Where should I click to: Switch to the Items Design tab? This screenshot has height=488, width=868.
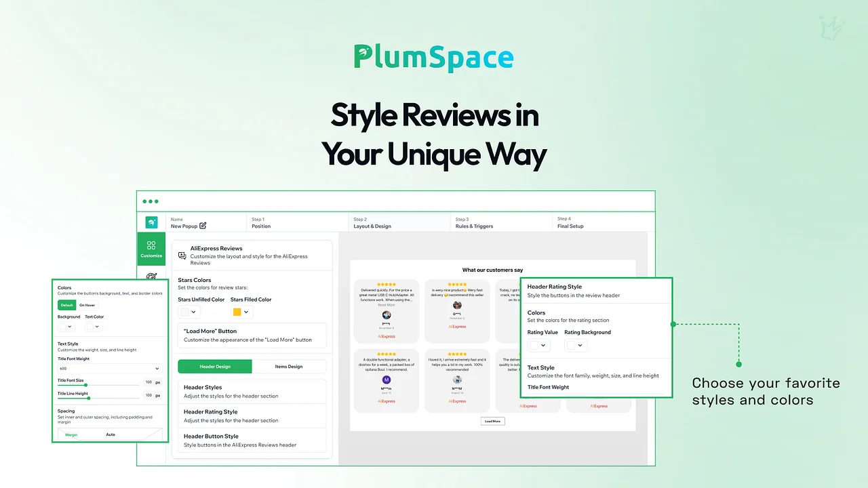289,367
